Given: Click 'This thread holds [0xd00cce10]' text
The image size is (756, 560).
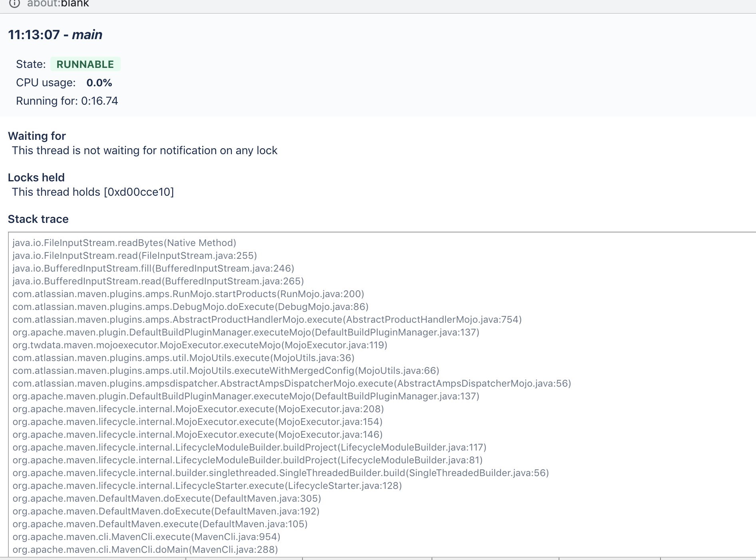Looking at the screenshot, I should pyautogui.click(x=93, y=192).
